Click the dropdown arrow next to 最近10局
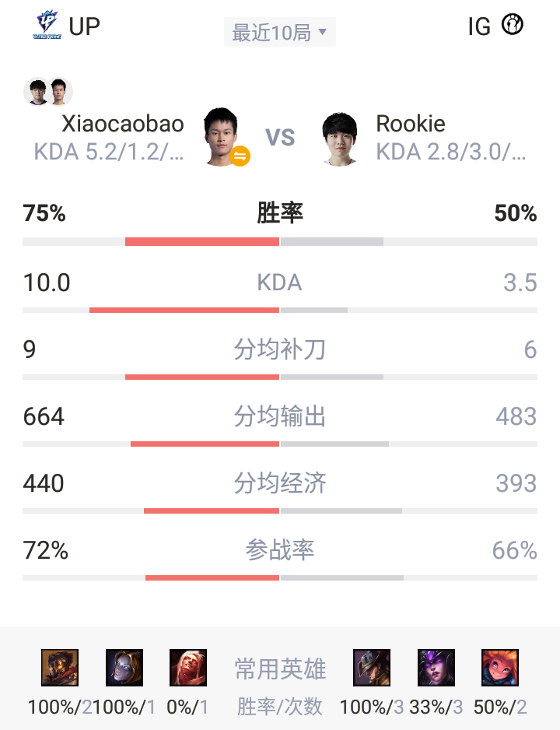 click(322, 32)
